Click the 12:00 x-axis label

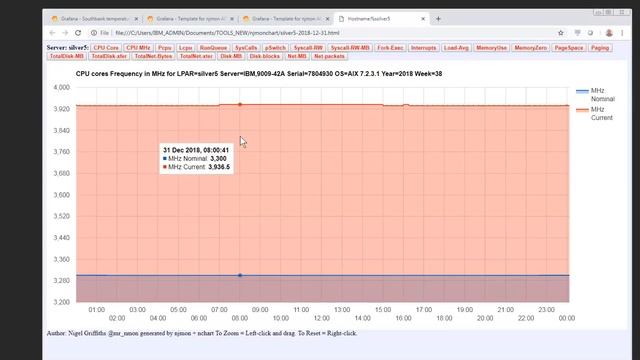click(x=322, y=318)
